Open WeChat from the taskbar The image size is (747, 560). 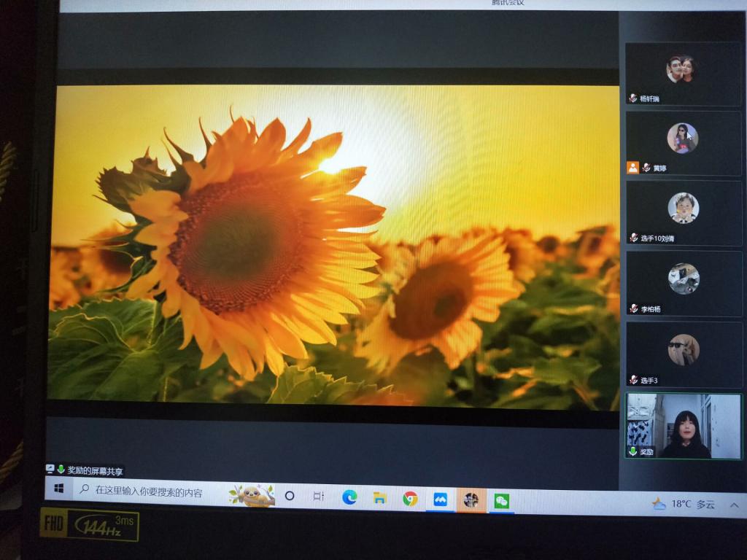(501, 501)
